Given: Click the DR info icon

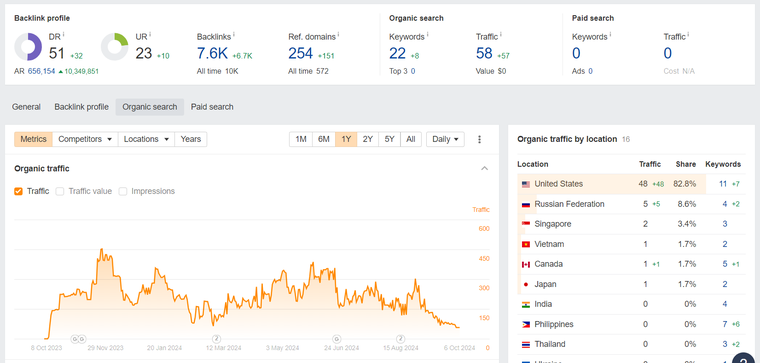Looking at the screenshot, I should coord(63,34).
